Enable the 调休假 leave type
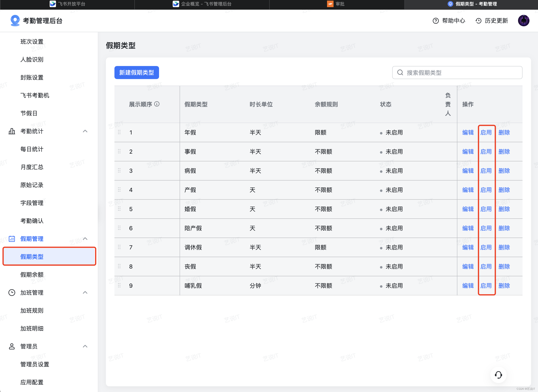This screenshot has width=538, height=392. (486, 247)
